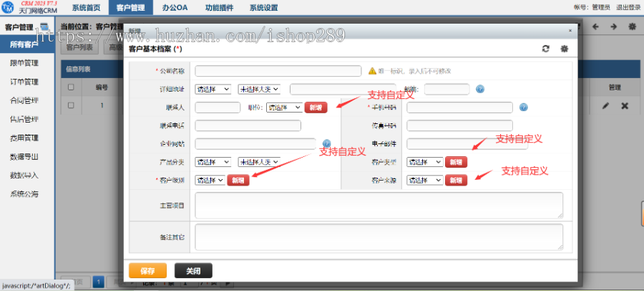Click the red 新增 button beside 职位
The image size is (644, 291).
[x=316, y=108]
